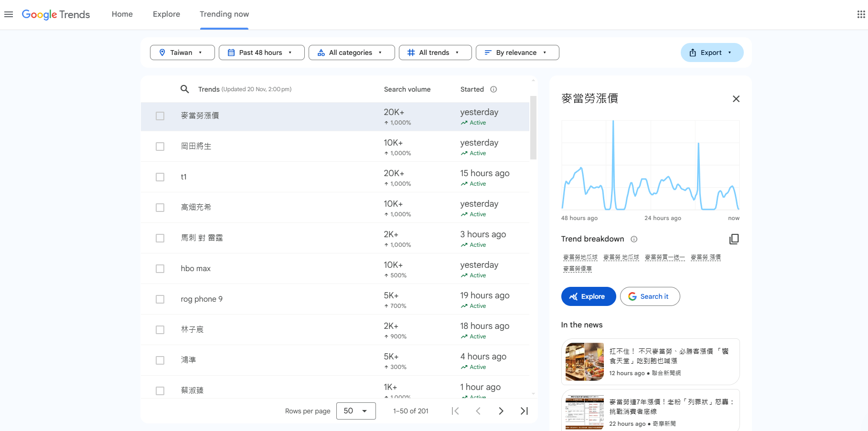Open the Google apps grid
Viewport: 868px width, 431px height.
[x=861, y=14]
